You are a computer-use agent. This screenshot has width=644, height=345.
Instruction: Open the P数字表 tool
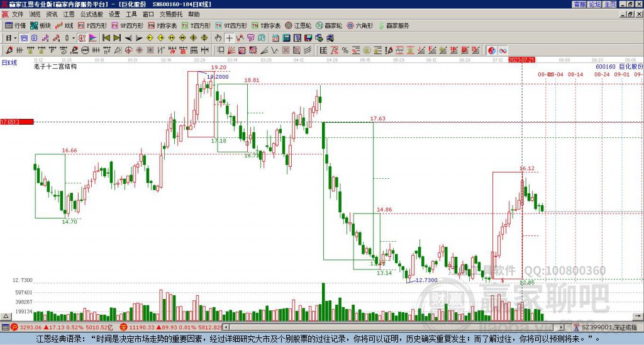pos(162,25)
